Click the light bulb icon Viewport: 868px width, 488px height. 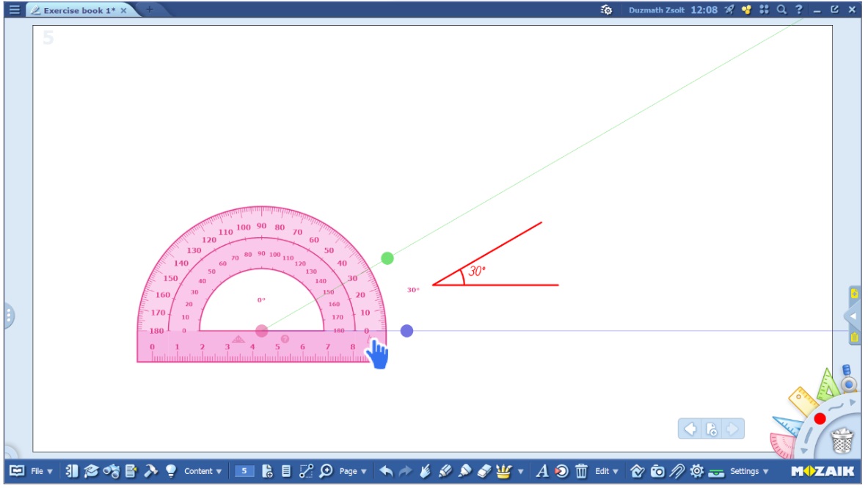(170, 471)
